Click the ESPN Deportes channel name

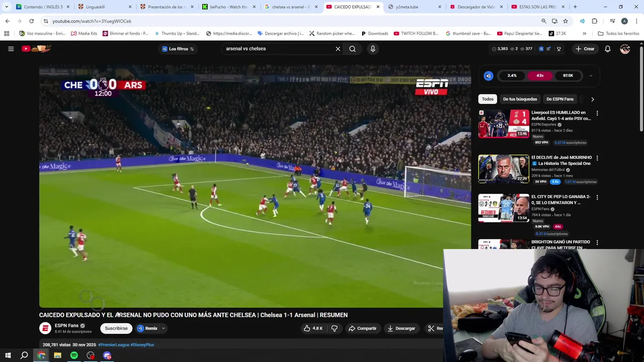coord(543,124)
